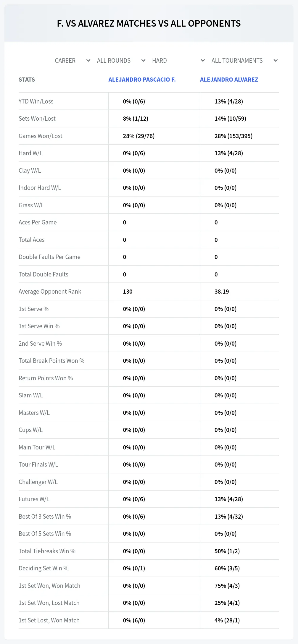Click the chevron arrow beside ALL ROUNDS
Screen dimensions: 298x644
click(x=144, y=61)
